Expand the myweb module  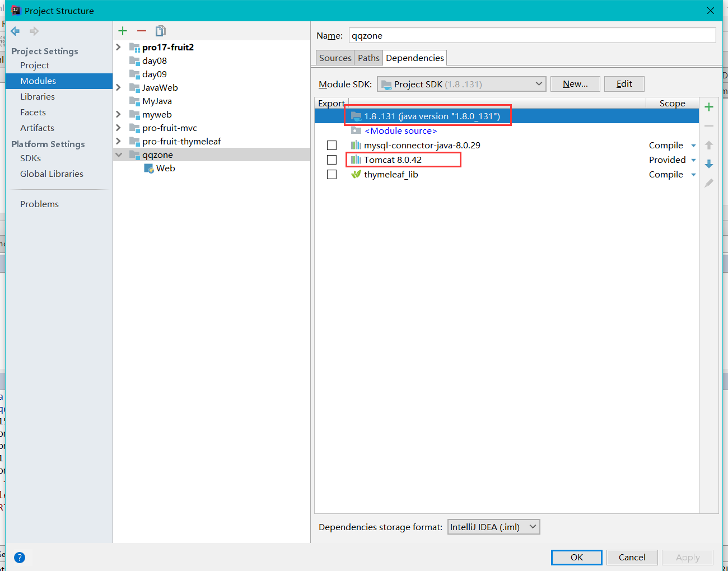(x=119, y=114)
